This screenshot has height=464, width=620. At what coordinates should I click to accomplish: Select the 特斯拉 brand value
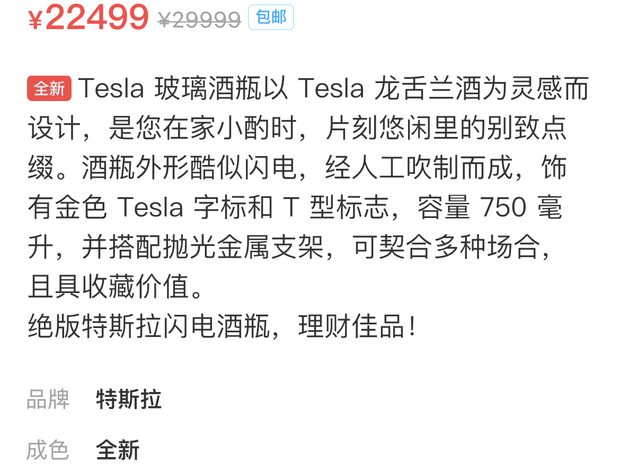[x=128, y=400]
